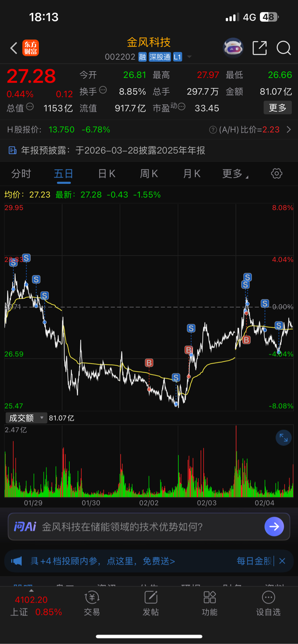The height and width of the screenshot is (644, 298).
Task: Tap the 问AI logo
Action: (25, 527)
